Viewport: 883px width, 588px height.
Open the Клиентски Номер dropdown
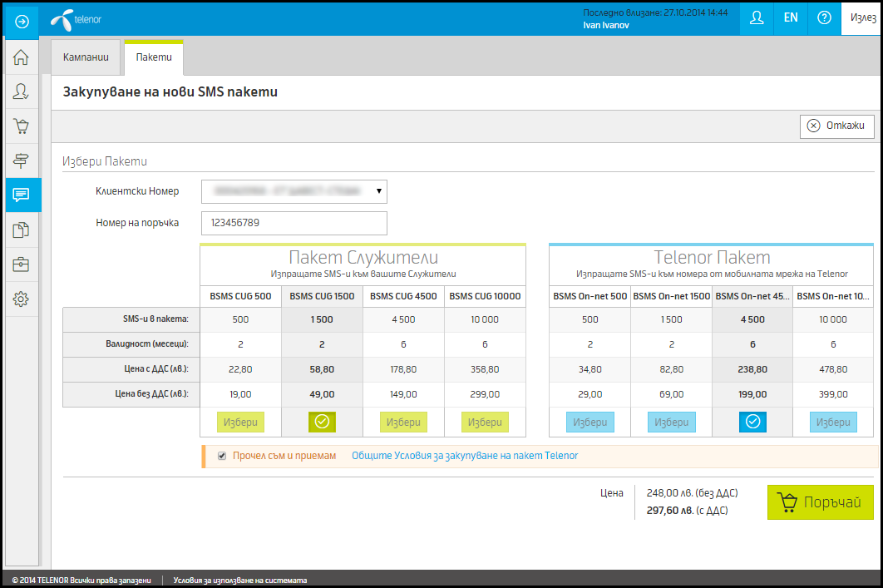click(x=294, y=191)
